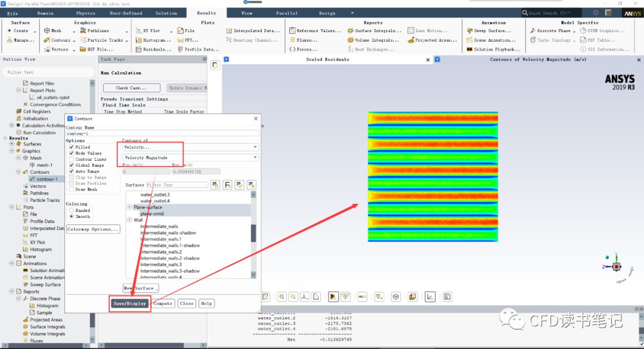Open the Vectors ribbon tool

(x=56, y=49)
